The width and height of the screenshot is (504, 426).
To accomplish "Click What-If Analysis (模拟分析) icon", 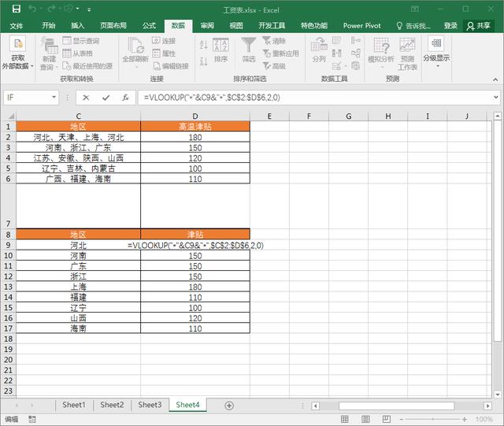I will click(381, 46).
